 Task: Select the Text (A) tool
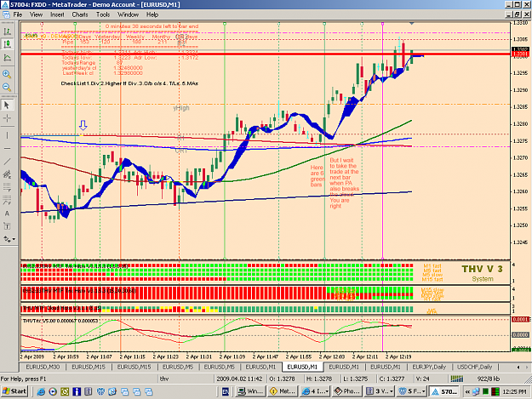pos(7,214)
